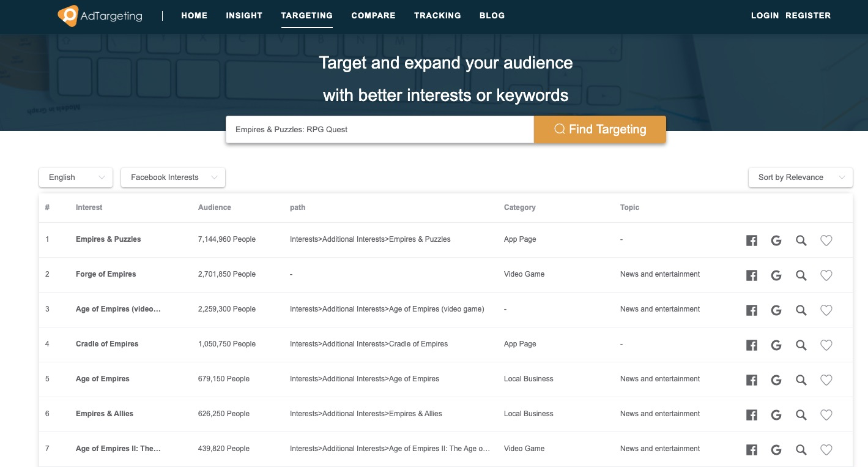The height and width of the screenshot is (467, 868).
Task: Click the Facebook icon on Cradle of Empires row
Action: (x=751, y=345)
